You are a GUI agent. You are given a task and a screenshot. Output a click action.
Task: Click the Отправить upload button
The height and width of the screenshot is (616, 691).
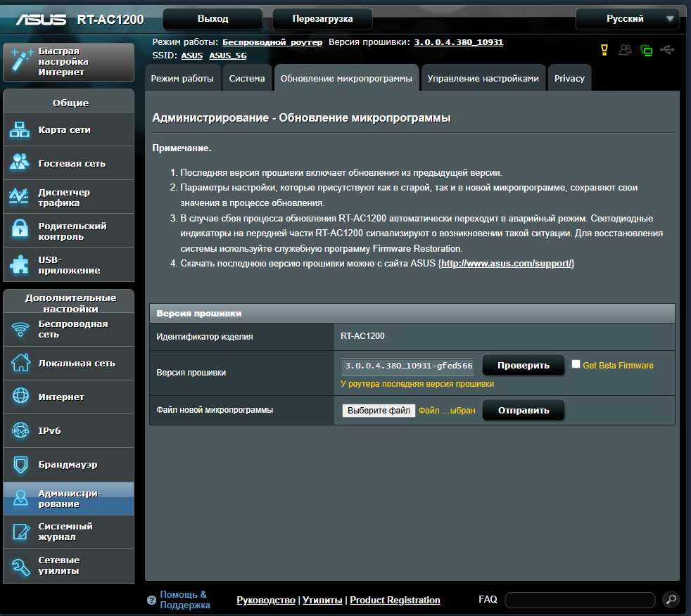pyautogui.click(x=523, y=410)
